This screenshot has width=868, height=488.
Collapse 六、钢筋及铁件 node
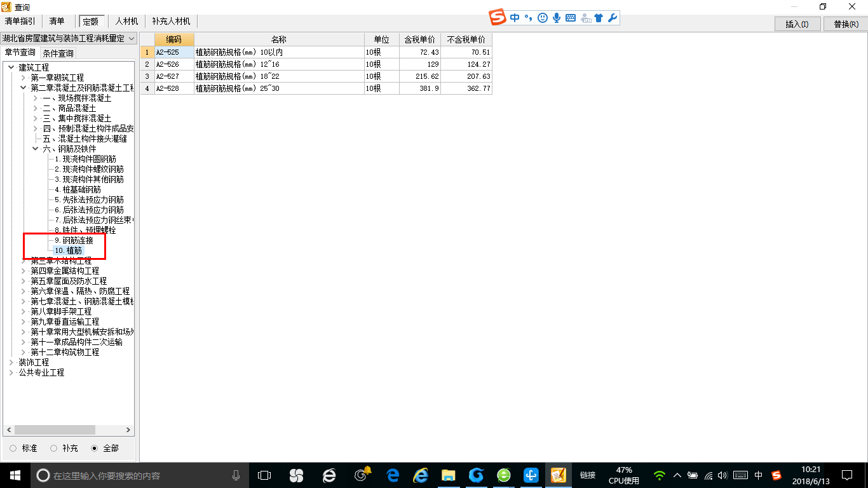point(36,149)
